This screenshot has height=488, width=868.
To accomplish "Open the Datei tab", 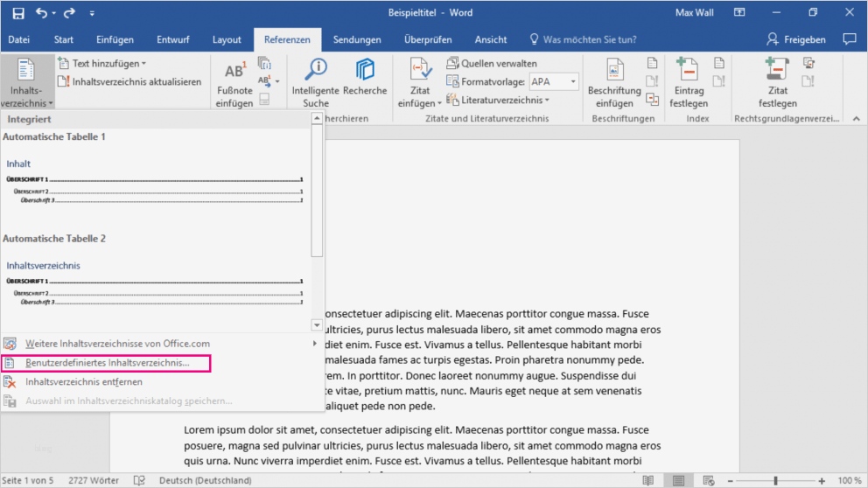I will tap(19, 39).
